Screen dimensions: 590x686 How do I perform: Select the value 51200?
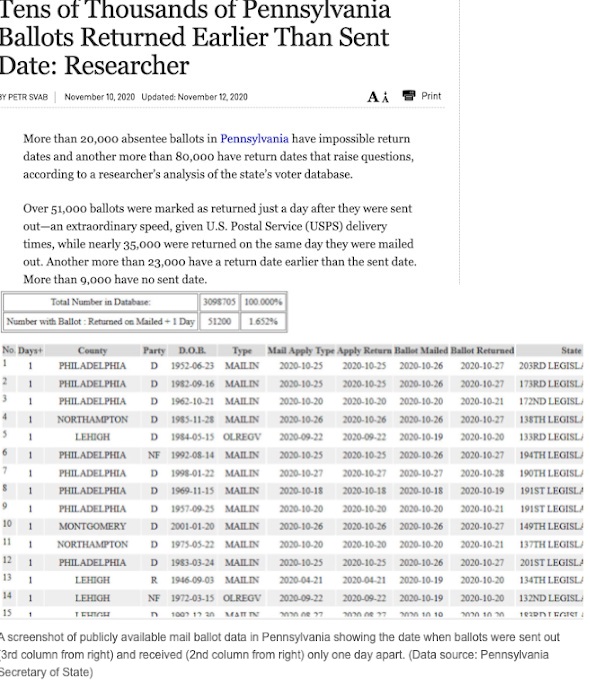point(219,321)
